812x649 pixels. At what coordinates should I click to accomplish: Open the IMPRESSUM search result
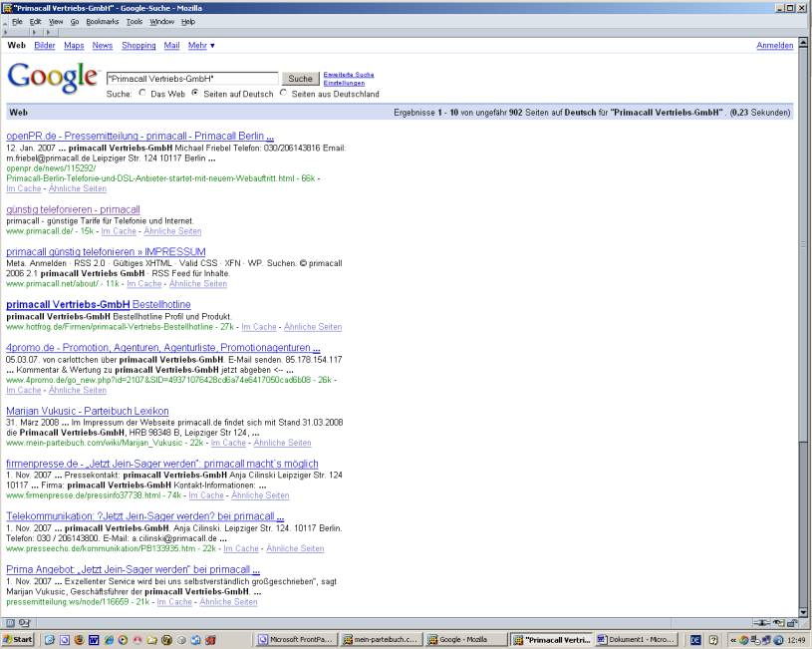(x=107, y=251)
